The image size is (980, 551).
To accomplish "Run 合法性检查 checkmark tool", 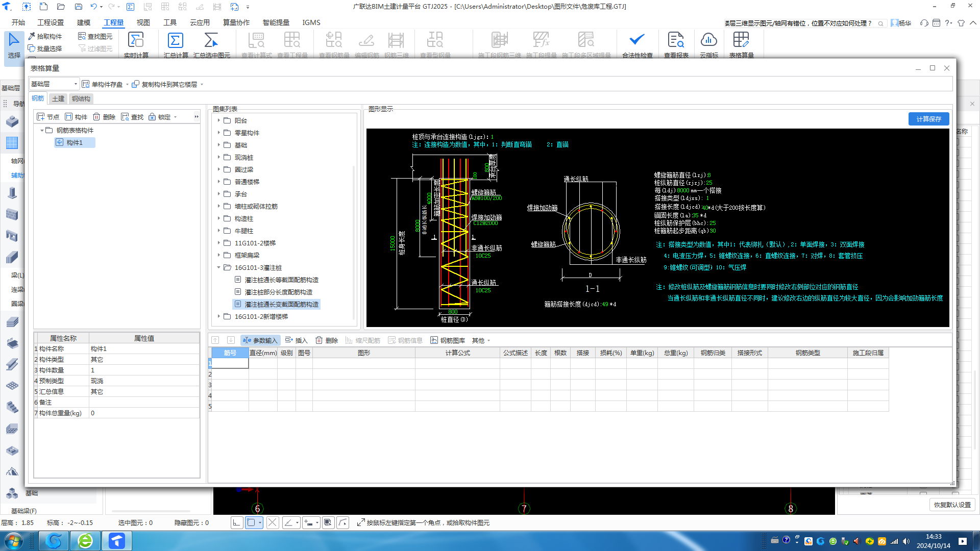I will pos(637,45).
